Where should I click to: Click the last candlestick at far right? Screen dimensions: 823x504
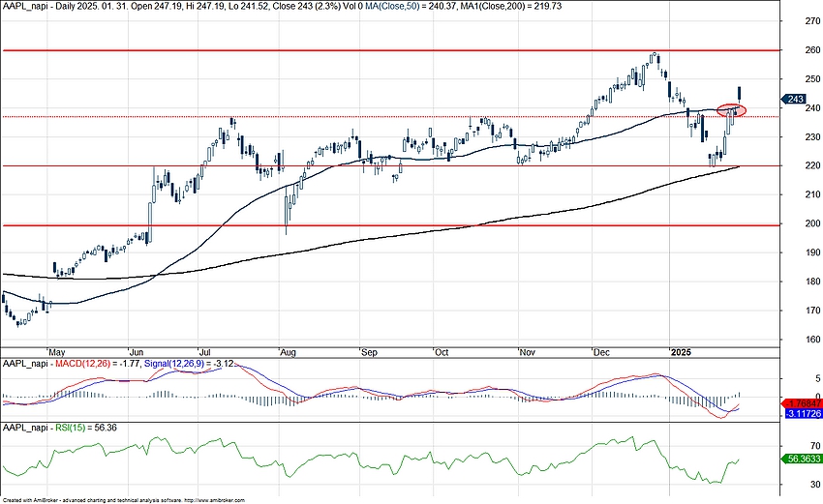click(741, 94)
